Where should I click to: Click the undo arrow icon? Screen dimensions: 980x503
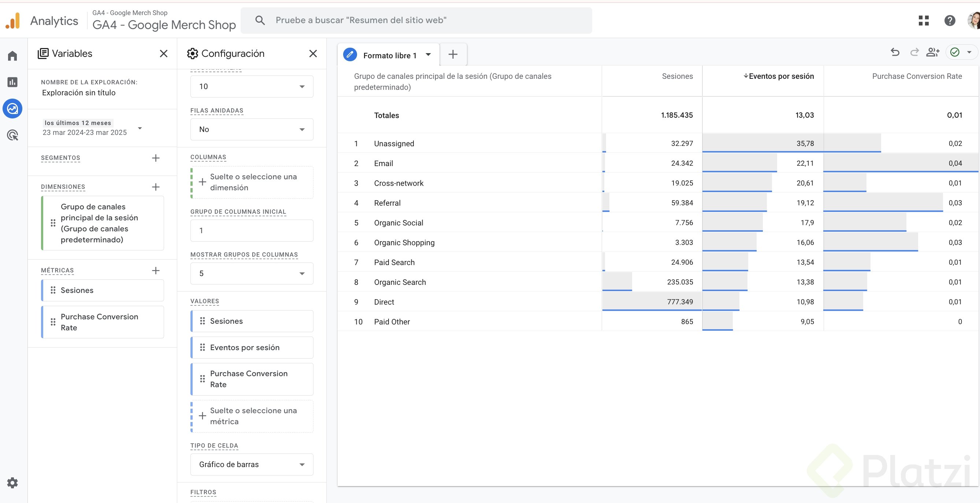895,52
